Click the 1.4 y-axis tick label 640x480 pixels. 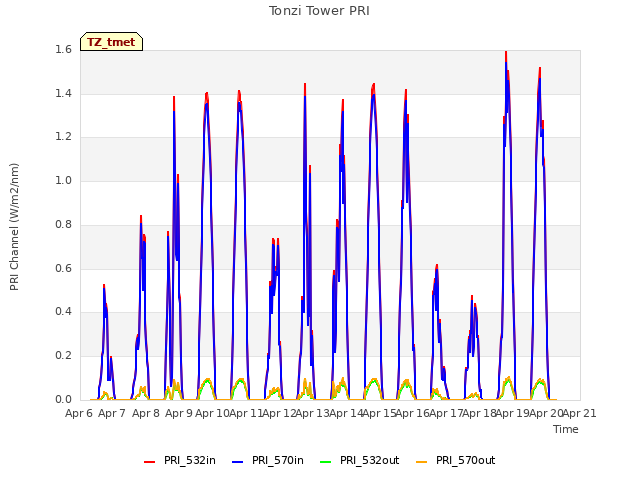[x=63, y=93]
